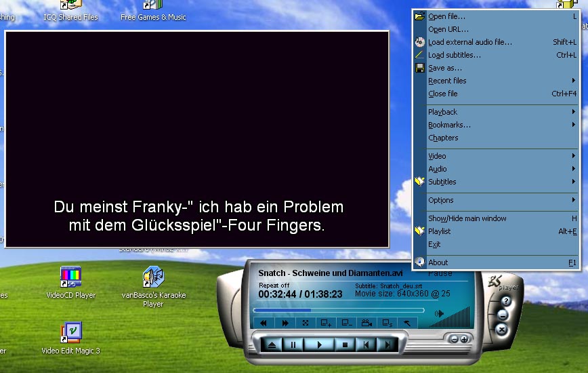Screen dimensions: 588x373
Task: Click the zoom in (+) video icon
Action: click(x=326, y=323)
